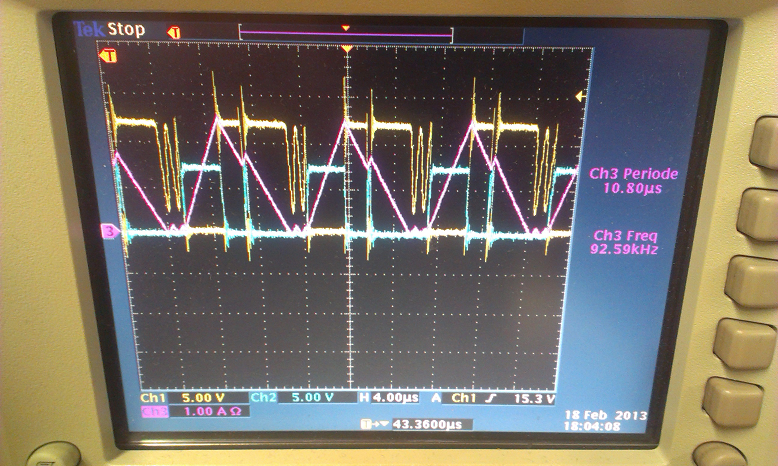Click the 15.3 V trigger level readout

[534, 399]
